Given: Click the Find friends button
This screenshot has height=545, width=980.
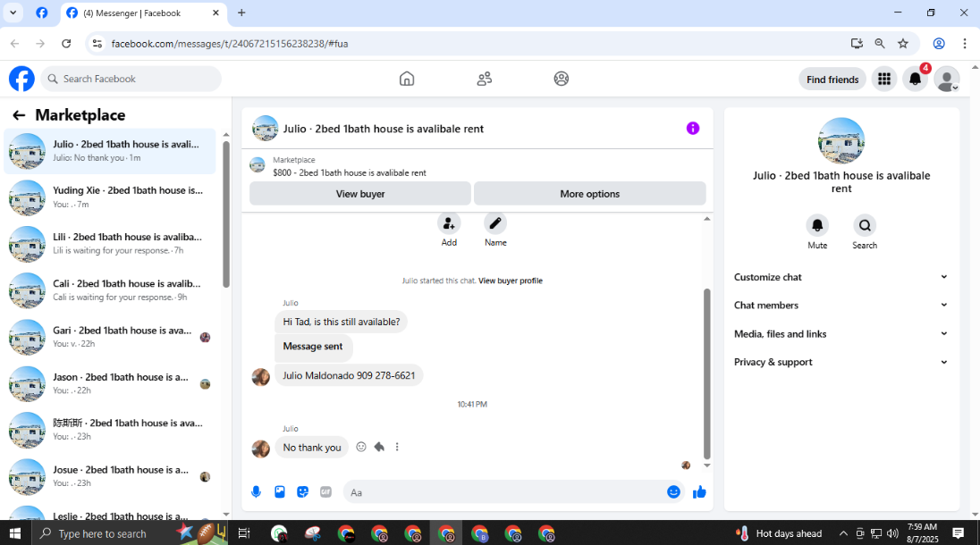Looking at the screenshot, I should 832,80.
